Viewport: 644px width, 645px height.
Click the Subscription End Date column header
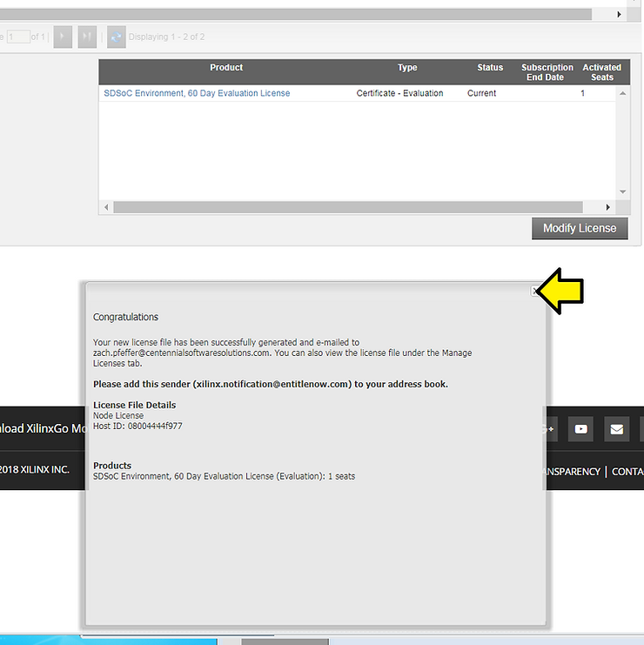tap(547, 72)
